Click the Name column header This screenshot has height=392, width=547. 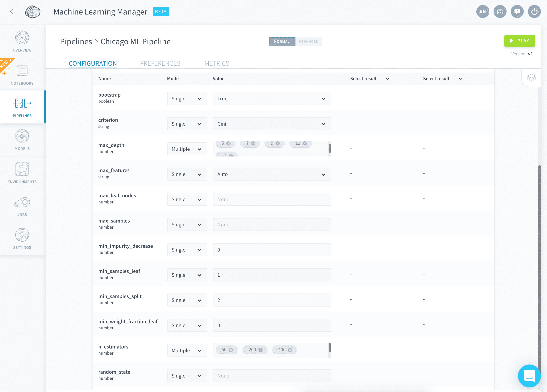pos(104,79)
